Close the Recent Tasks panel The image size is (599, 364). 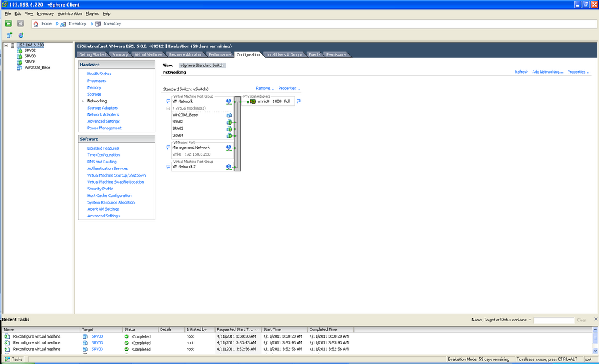pyautogui.click(x=595, y=319)
